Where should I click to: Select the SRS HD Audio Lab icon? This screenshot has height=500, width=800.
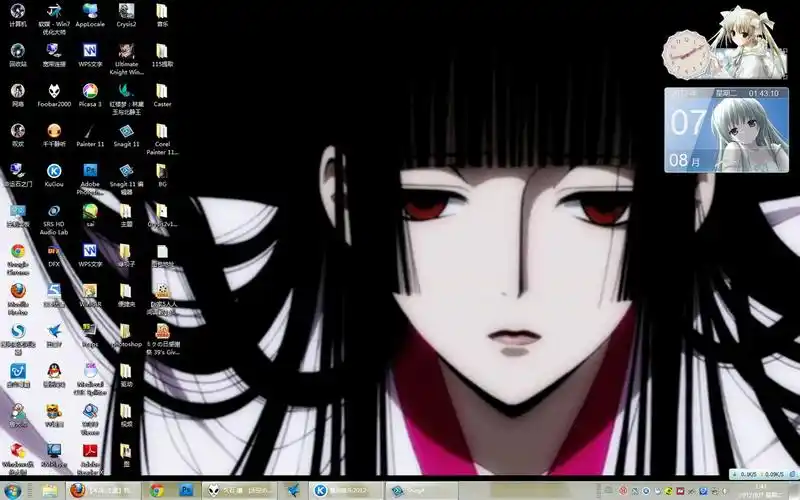[x=54, y=212]
